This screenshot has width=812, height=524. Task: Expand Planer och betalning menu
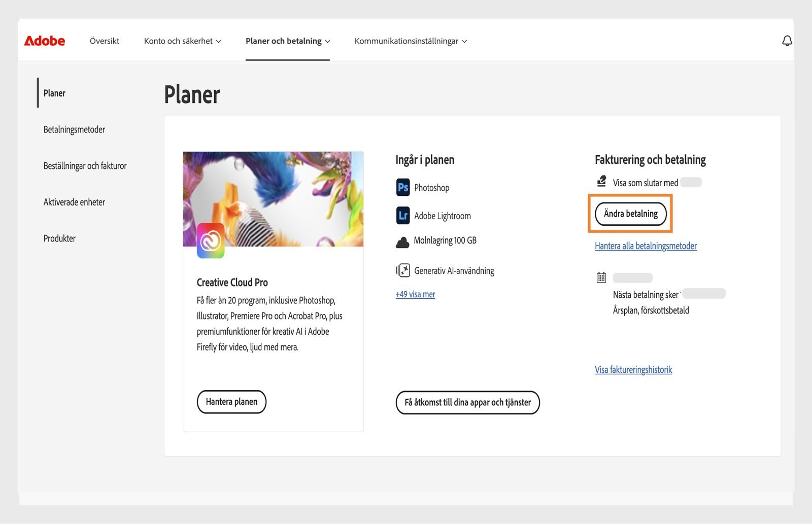tap(288, 41)
